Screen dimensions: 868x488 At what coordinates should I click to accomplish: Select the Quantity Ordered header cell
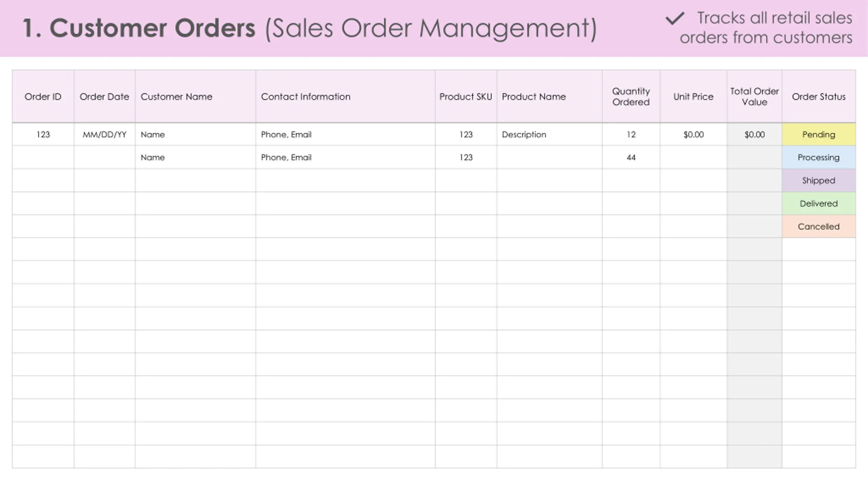pyautogui.click(x=631, y=97)
